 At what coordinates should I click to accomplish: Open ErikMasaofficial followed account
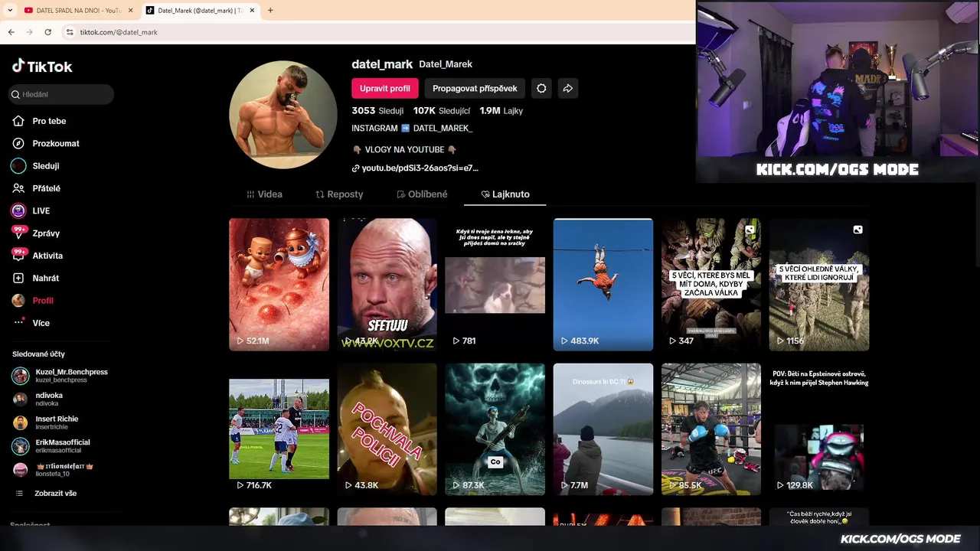tap(51, 445)
